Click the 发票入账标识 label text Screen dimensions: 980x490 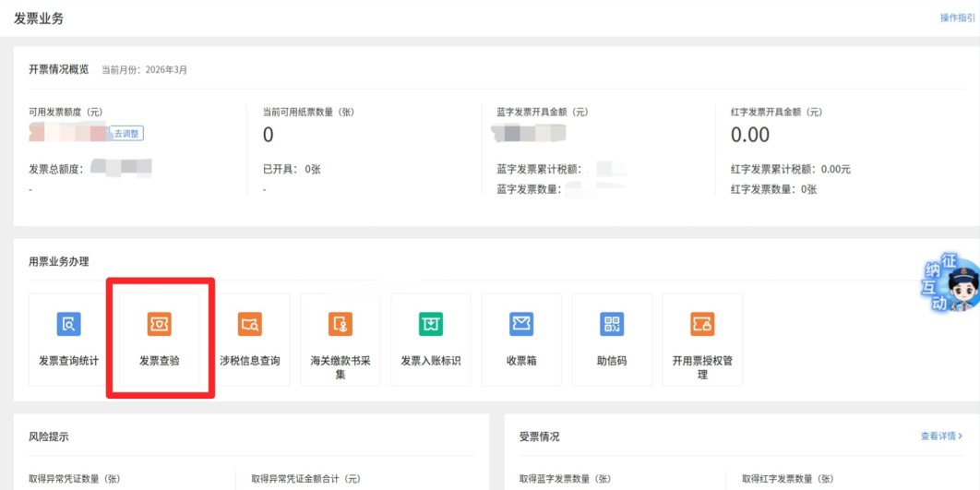tap(431, 361)
